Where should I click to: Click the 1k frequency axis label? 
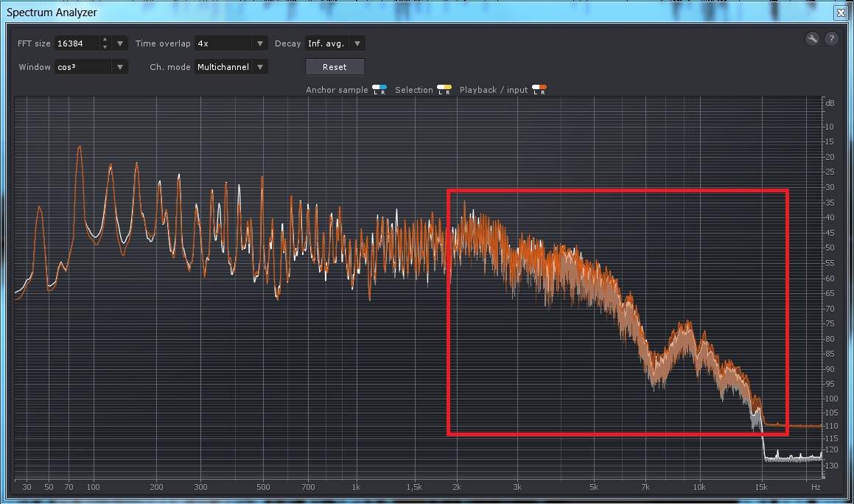[357, 487]
